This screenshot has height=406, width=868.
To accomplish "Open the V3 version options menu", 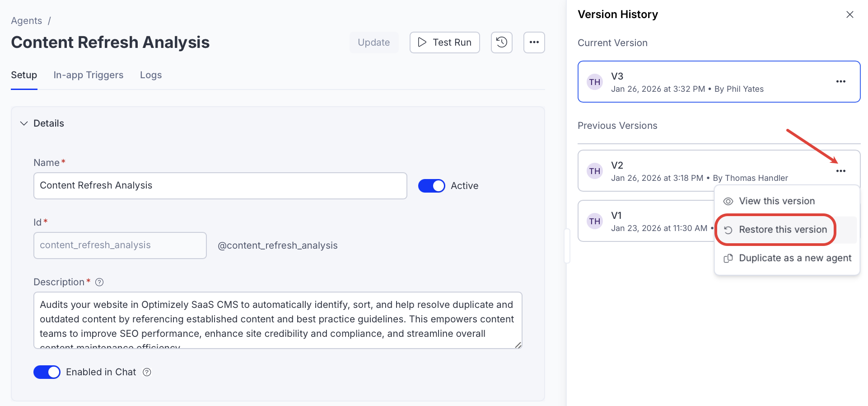I will [x=840, y=82].
